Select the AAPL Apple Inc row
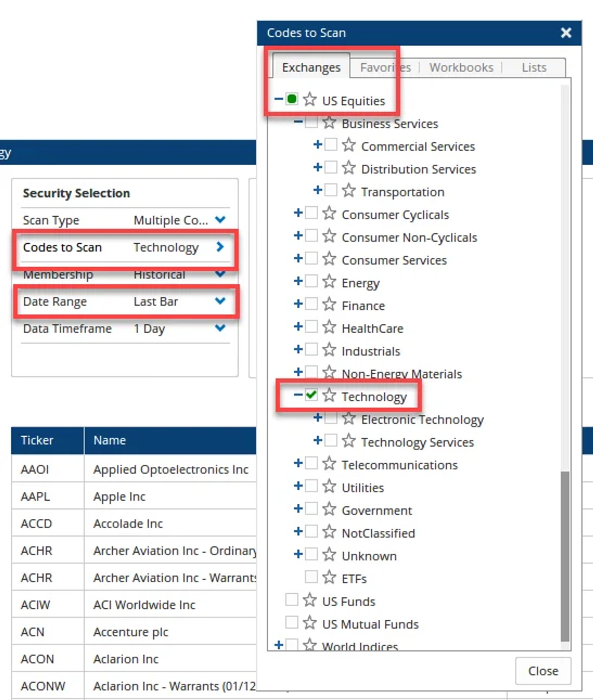This screenshot has height=700, width=593. pyautogui.click(x=134, y=496)
